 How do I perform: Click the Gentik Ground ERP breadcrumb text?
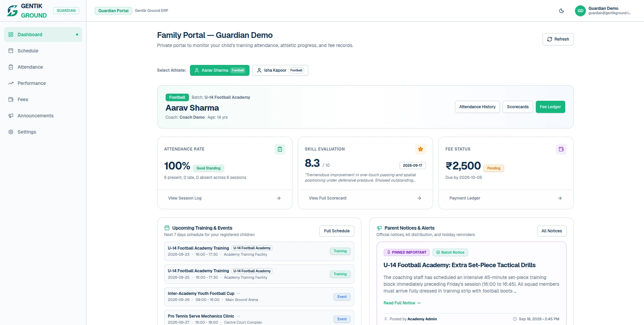151,10
